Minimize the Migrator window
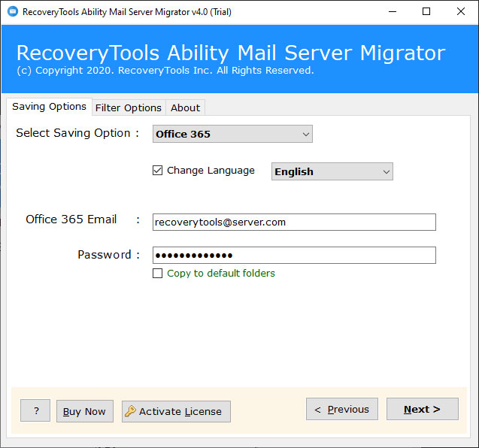479x448 pixels. coord(393,11)
